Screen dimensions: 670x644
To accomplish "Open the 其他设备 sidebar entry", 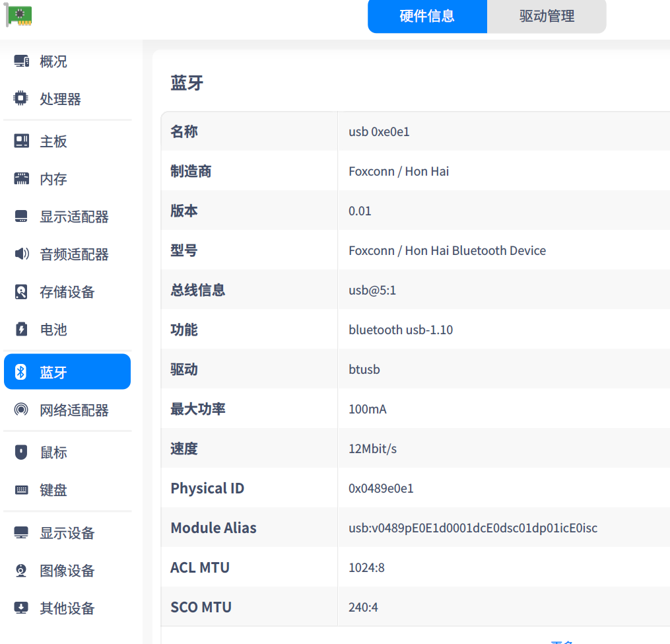I will (67, 608).
